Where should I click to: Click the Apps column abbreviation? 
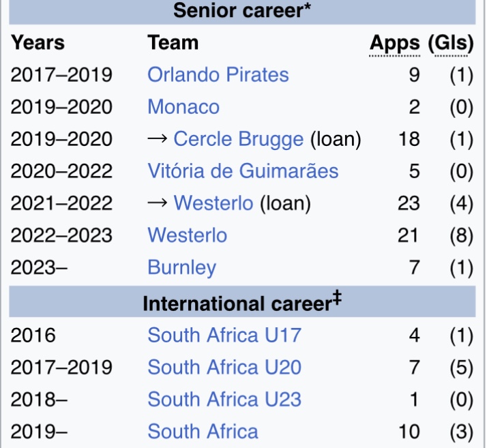[395, 43]
